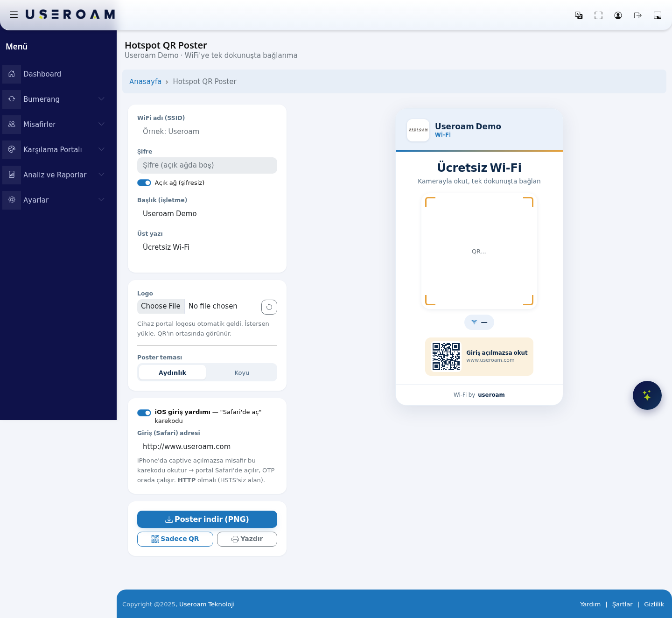Click the Useroam logo thumbnail on poster
The height and width of the screenshot is (618, 672).
418,130
